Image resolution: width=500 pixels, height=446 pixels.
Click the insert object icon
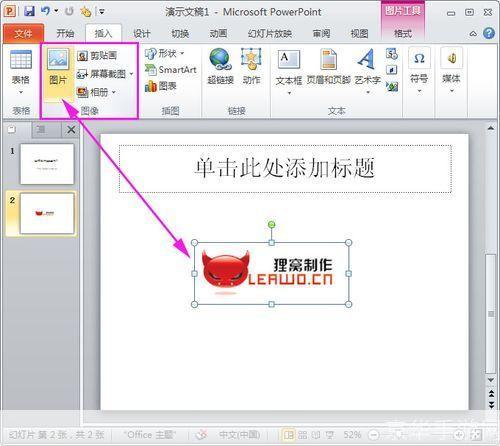click(392, 87)
